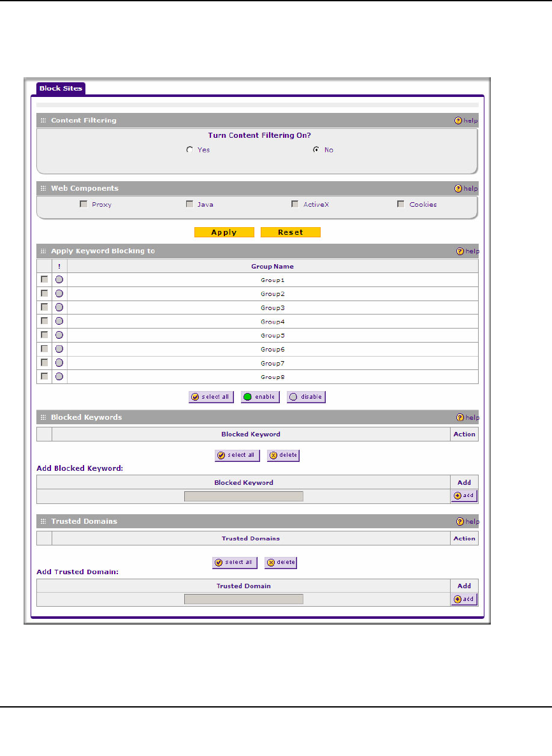Tick the checkbox for Group5
The height and width of the screenshot is (756, 552).
pos(45,334)
